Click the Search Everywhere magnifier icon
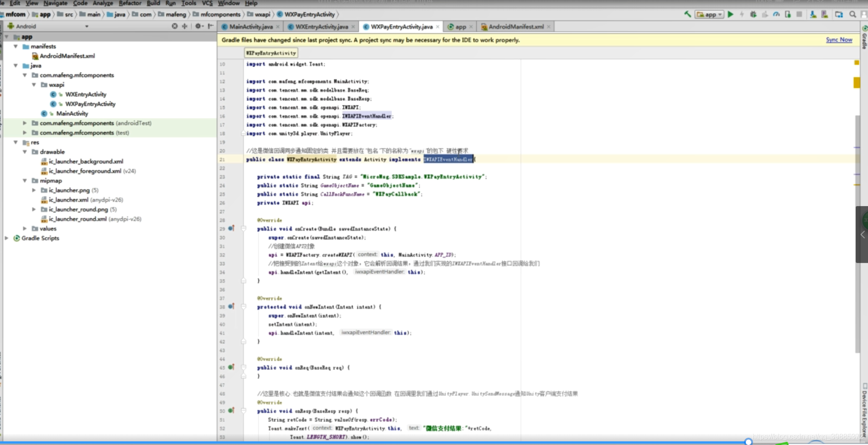The width and height of the screenshot is (868, 445). pos(852,15)
